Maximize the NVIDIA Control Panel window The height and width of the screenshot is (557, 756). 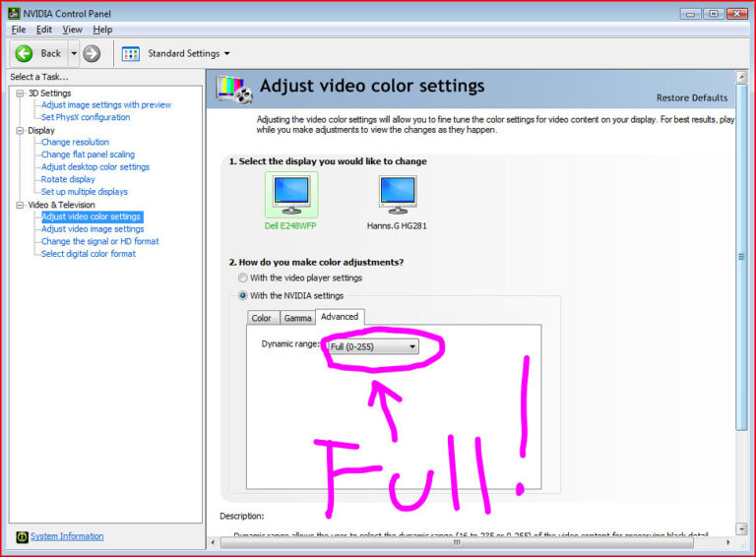click(x=714, y=14)
